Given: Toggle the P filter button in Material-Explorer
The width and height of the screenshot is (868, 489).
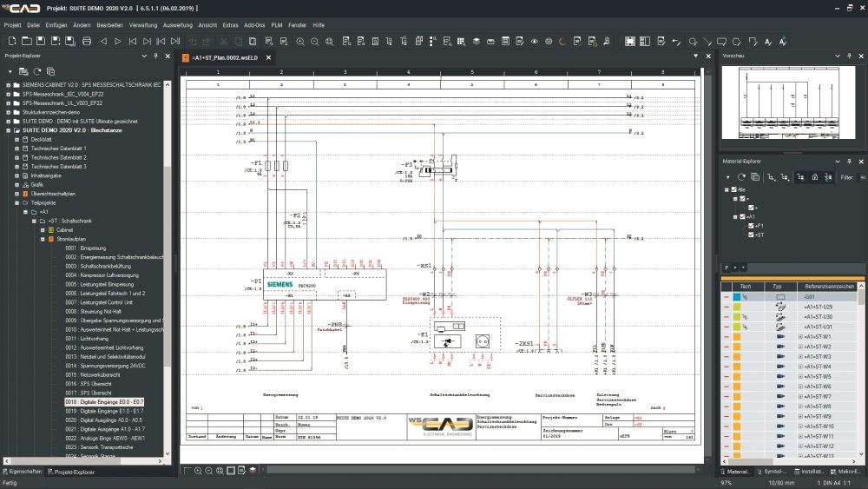Looking at the screenshot, I should point(727,268).
